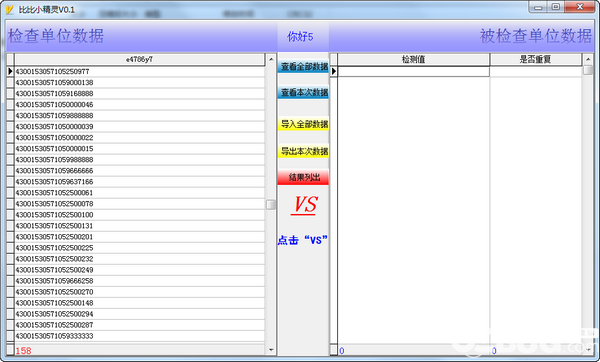The width and height of the screenshot is (600, 362).
Task: Select cell 43001530571059637166
Action: pos(140,182)
